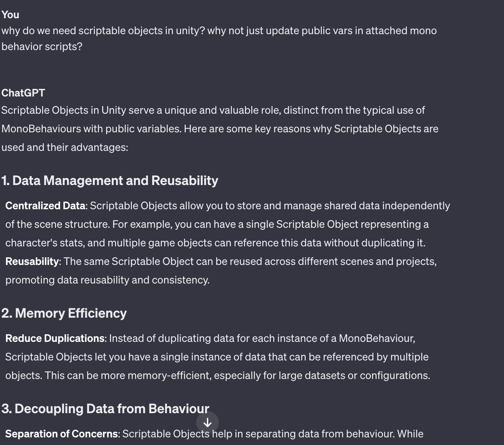Click the bold "Centralized Data" term
This screenshot has height=445, width=504.
point(45,206)
